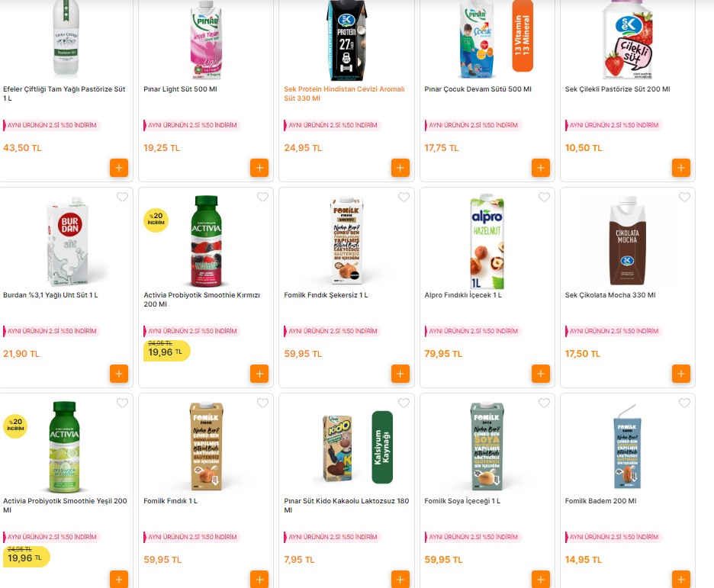Screen dimensions: 714x588
Task: Add Sek Protein Hindistan Cevizi milk to cart
Action: click(x=400, y=168)
